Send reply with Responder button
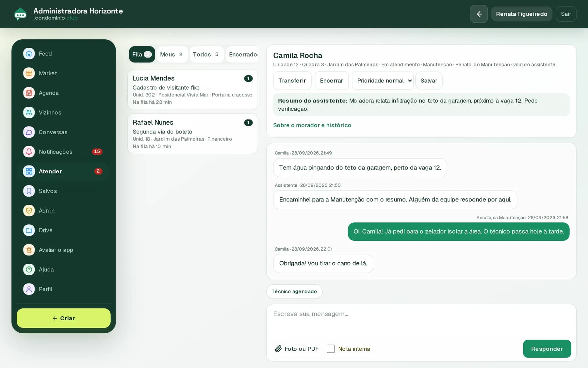Image resolution: width=588 pixels, height=368 pixels. 547,349
